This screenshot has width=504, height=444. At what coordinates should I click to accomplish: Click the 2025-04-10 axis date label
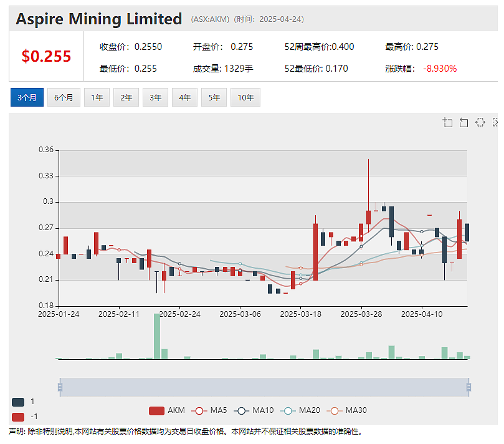[x=422, y=314]
